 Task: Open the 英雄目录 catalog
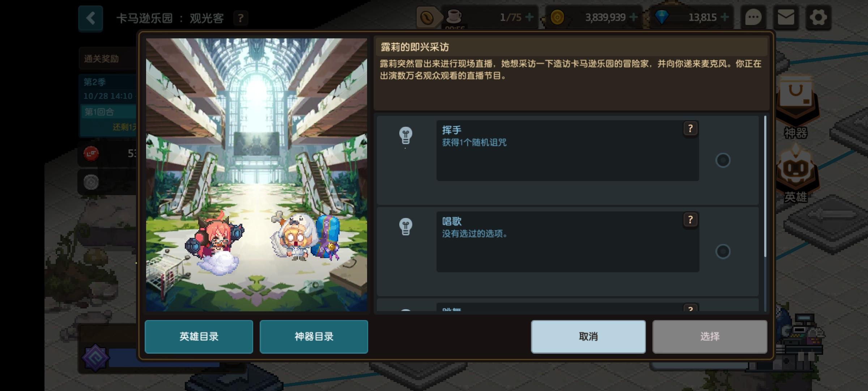(x=199, y=337)
